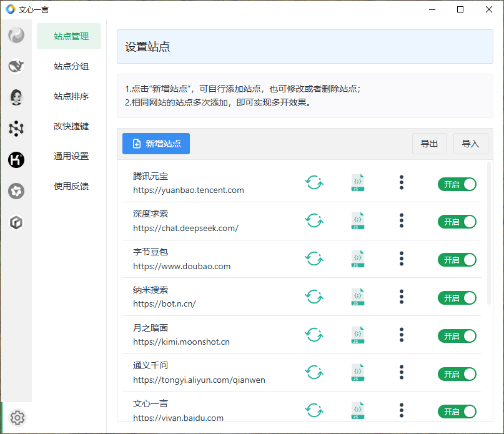The height and width of the screenshot is (434, 504).
Task: Open the three-dot menu for 字节豆包
Action: click(x=402, y=259)
